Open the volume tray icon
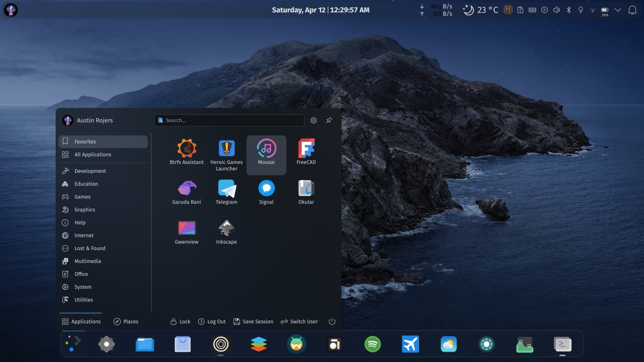 pos(556,10)
